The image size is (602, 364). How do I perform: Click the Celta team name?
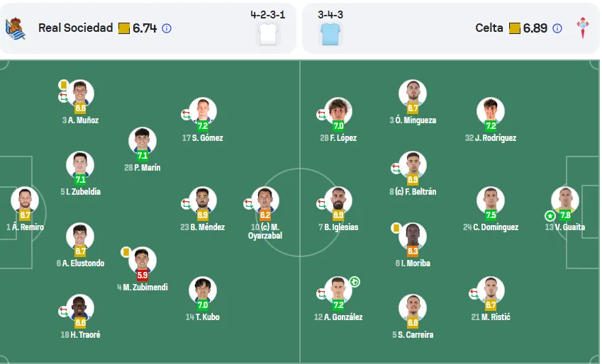(489, 28)
